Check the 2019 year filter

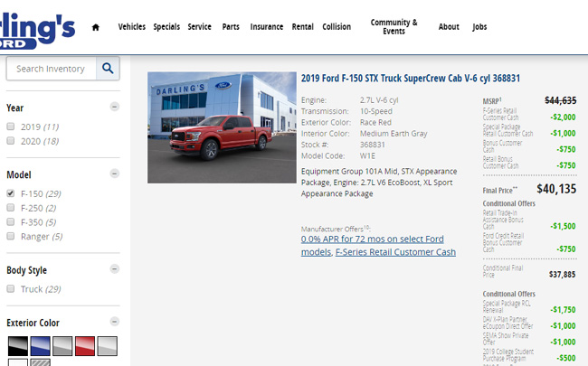coord(11,127)
